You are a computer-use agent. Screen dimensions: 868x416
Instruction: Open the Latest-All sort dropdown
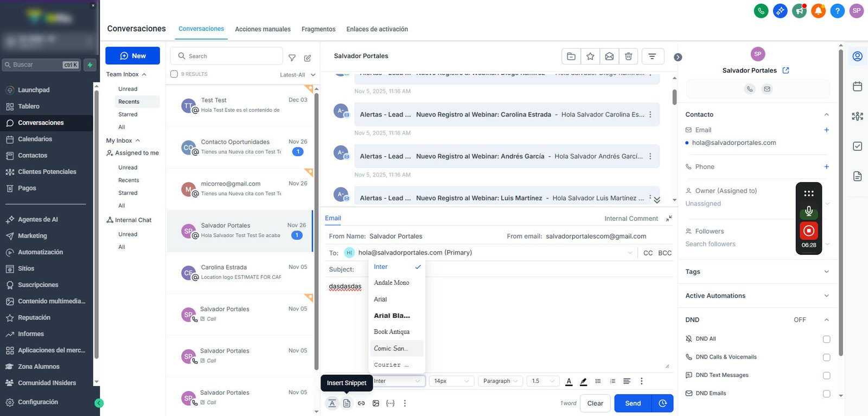click(x=298, y=75)
